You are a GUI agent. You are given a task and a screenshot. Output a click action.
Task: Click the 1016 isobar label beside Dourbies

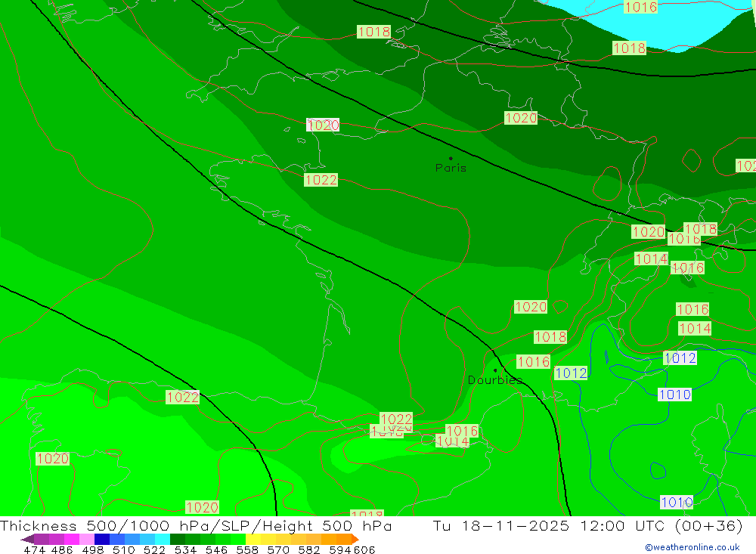pyautogui.click(x=533, y=361)
